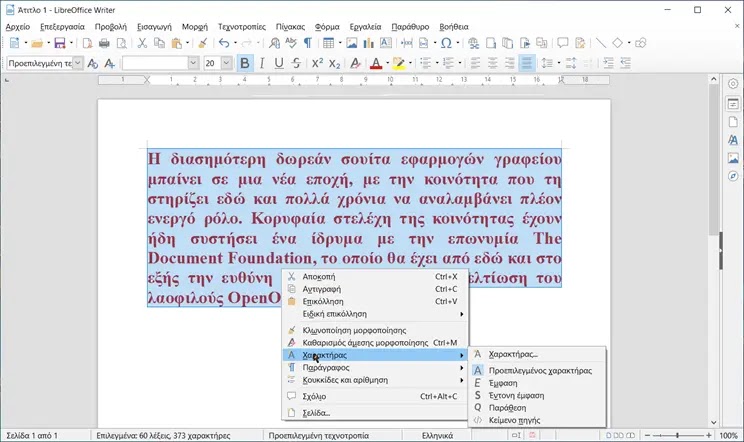This screenshot has width=744, height=442.
Task: Toggle Superscript X² button
Action: pos(317,63)
